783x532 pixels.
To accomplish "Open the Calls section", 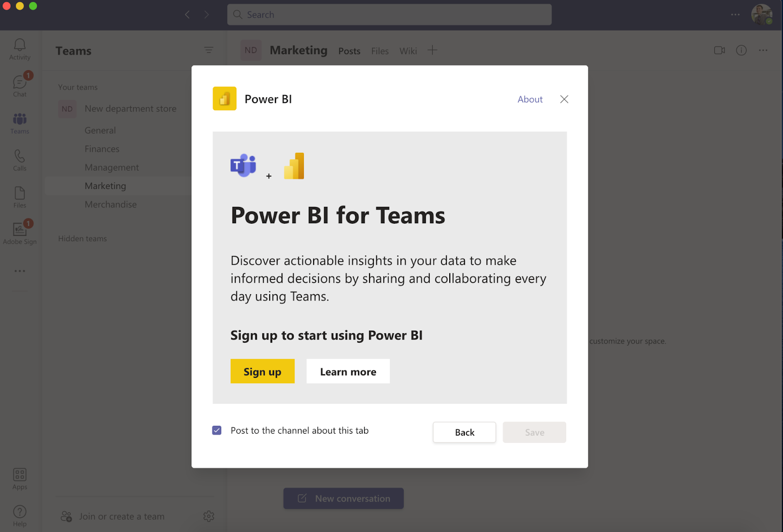I will (20, 160).
